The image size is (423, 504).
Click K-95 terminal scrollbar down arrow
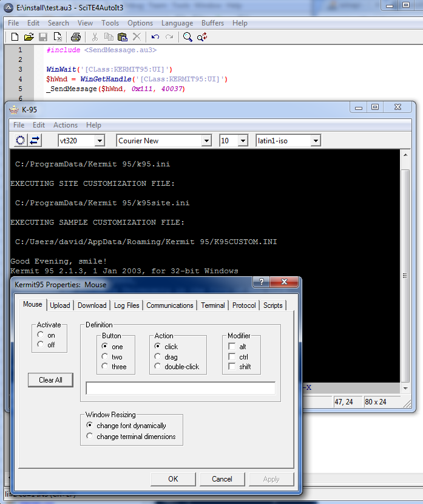[x=405, y=388]
